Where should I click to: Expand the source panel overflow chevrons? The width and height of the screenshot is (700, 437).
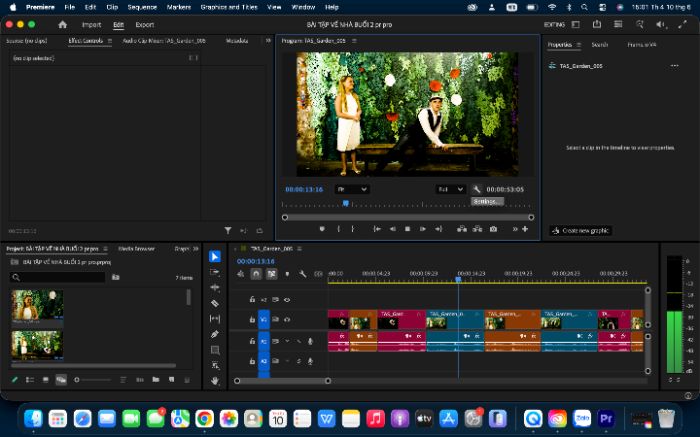point(268,41)
